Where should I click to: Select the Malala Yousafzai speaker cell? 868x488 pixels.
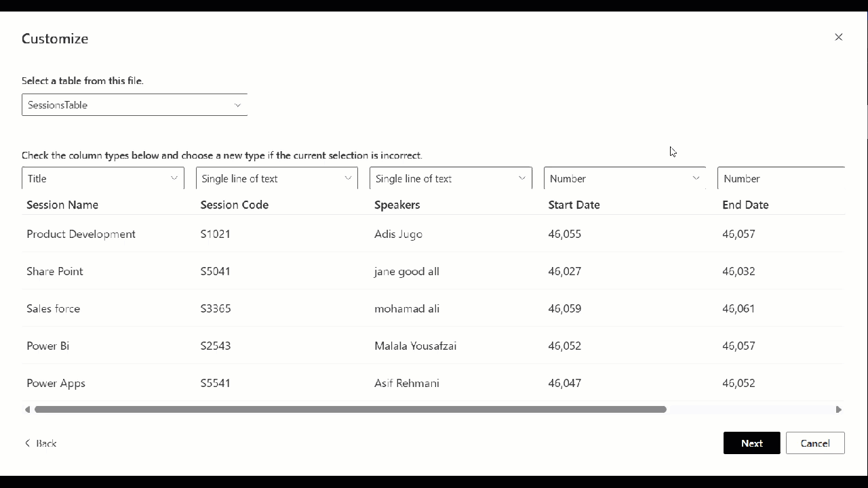pos(415,346)
